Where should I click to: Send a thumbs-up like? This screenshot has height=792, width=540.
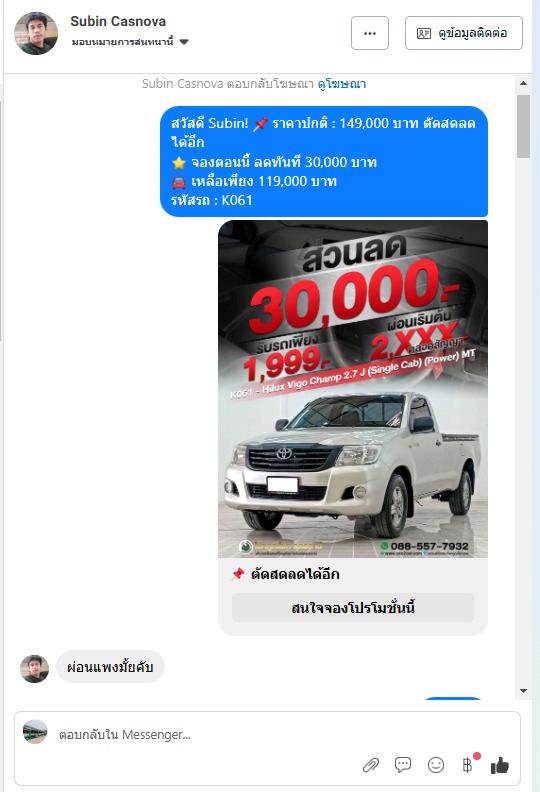(x=500, y=765)
